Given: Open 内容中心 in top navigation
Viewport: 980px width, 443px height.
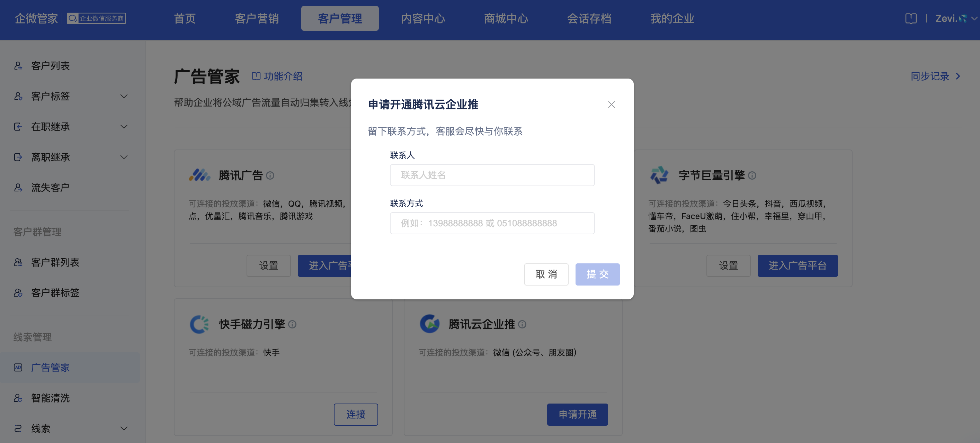Looking at the screenshot, I should pyautogui.click(x=423, y=18).
